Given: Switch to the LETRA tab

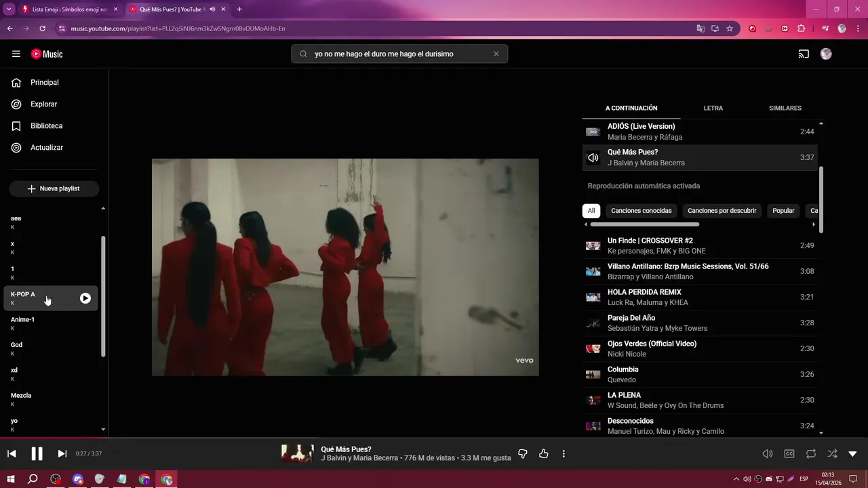Looking at the screenshot, I should click(x=713, y=108).
